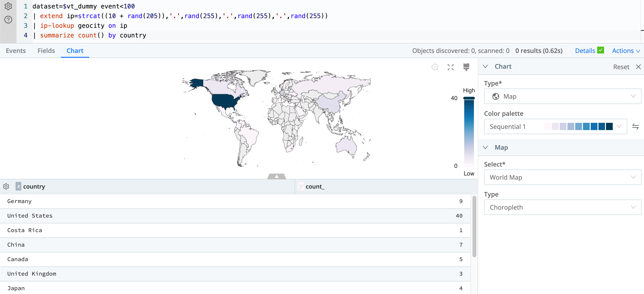This screenshot has height=294, width=644.
Task: Open the query editor settings gear
Action: click(8, 7)
